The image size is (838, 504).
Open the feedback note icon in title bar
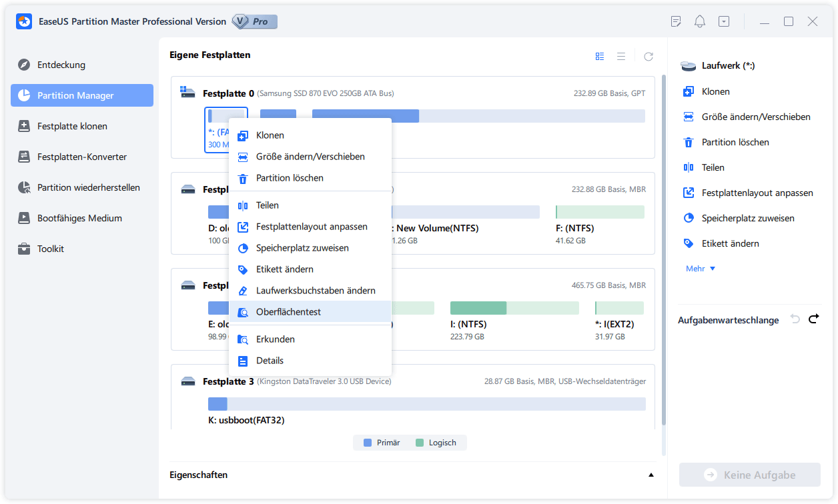click(676, 21)
